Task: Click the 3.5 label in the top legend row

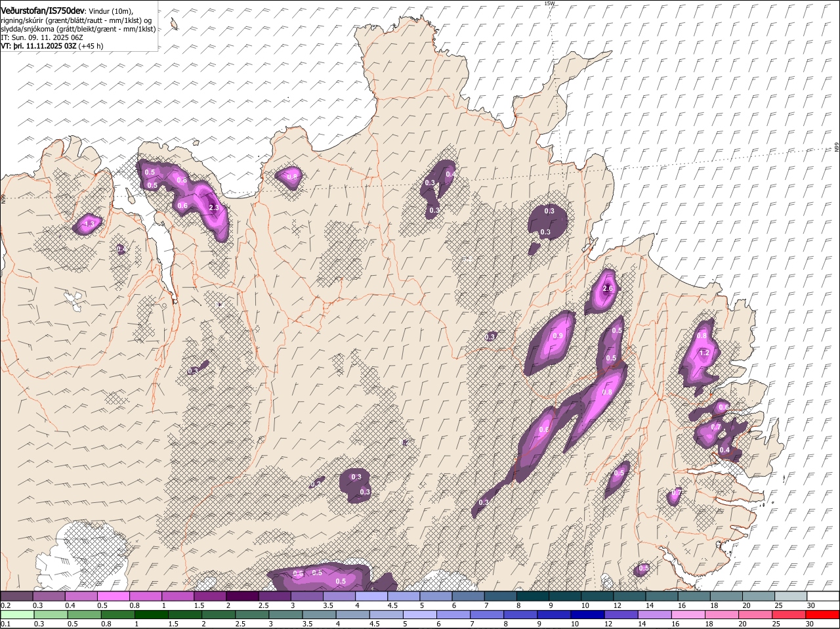Action: pos(328,605)
